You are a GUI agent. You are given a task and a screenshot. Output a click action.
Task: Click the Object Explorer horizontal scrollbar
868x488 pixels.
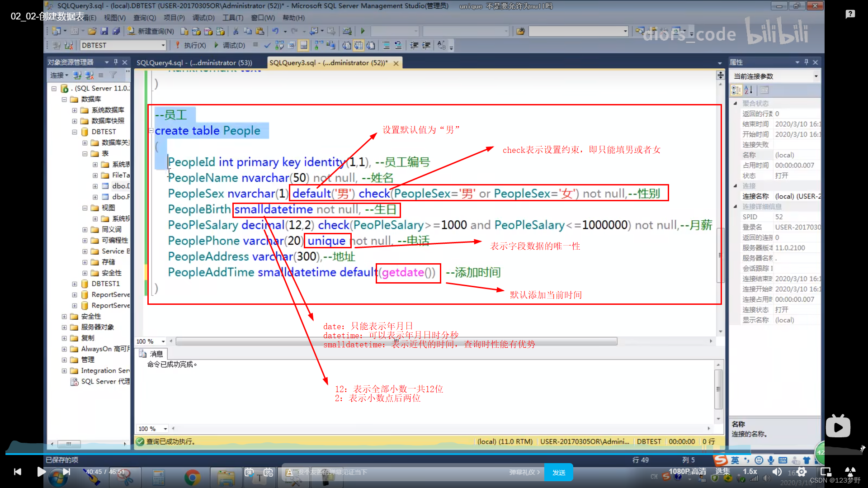[x=69, y=444]
